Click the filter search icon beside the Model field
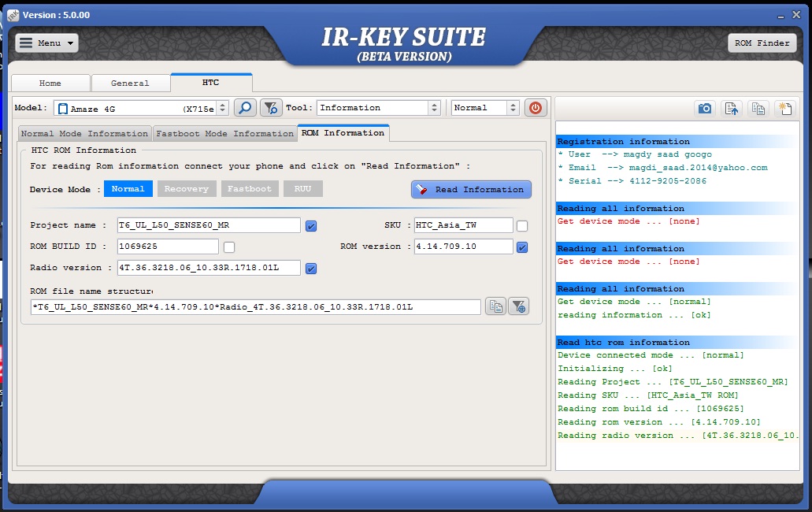This screenshot has height=512, width=812. (x=271, y=108)
